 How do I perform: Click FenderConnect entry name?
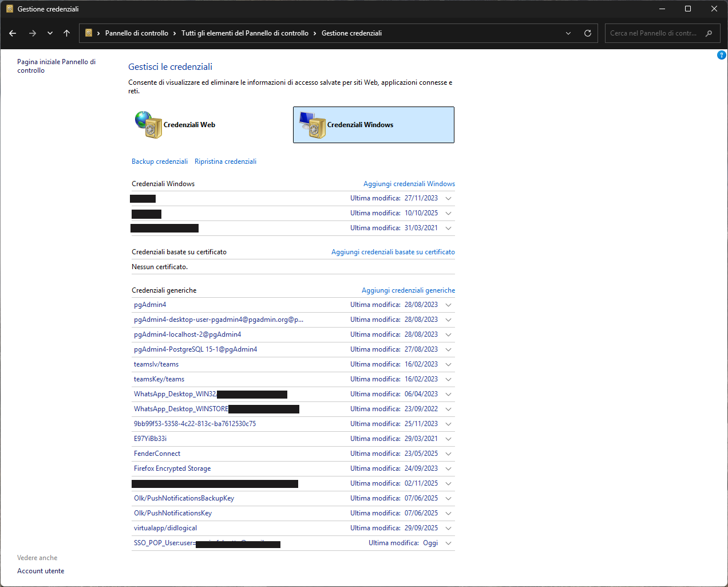(x=157, y=454)
